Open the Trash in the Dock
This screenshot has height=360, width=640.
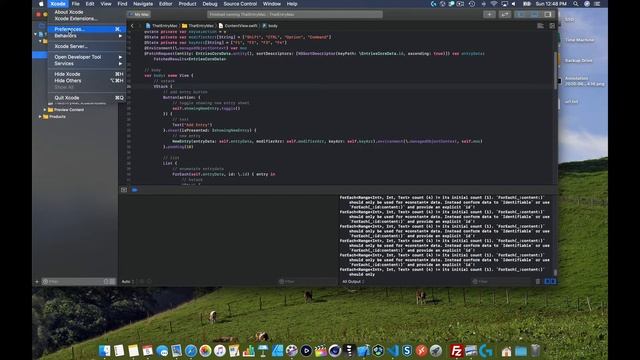tap(535, 351)
